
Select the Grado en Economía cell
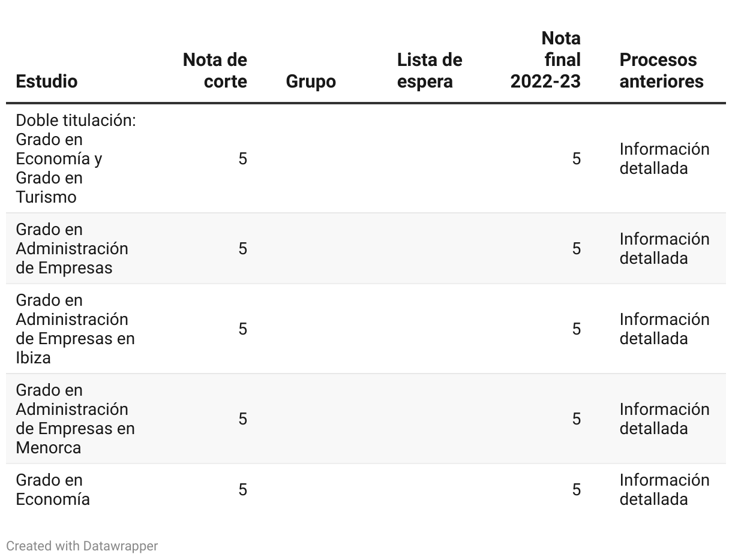tap(53, 489)
